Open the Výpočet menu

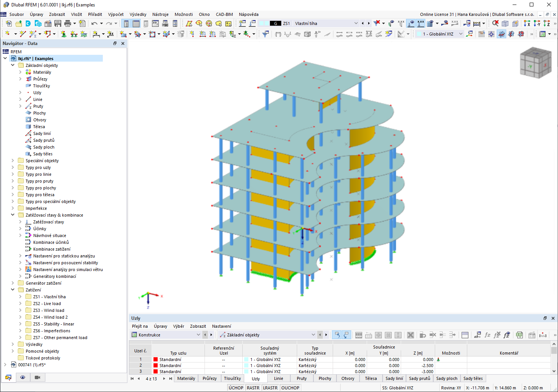116,14
